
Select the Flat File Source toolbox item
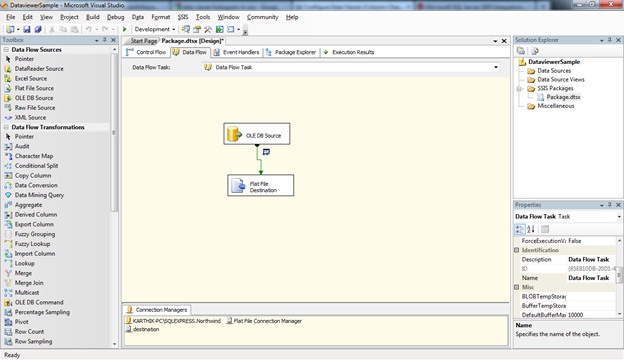[x=34, y=88]
